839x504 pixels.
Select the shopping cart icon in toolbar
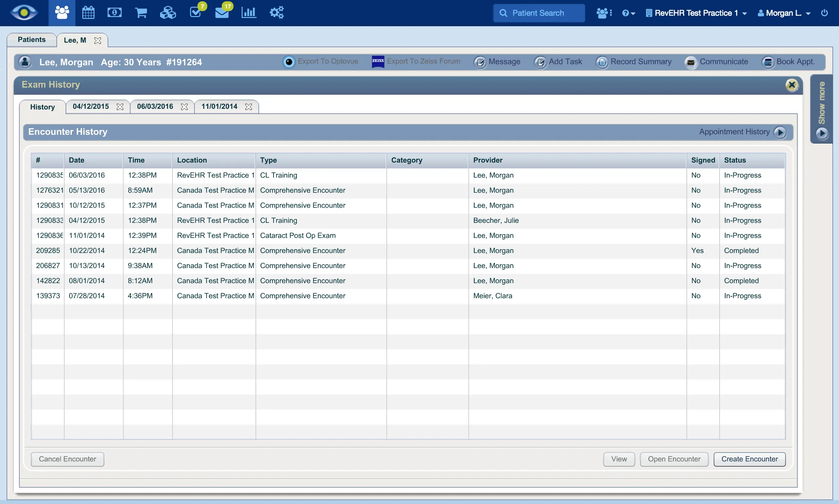pyautogui.click(x=141, y=12)
